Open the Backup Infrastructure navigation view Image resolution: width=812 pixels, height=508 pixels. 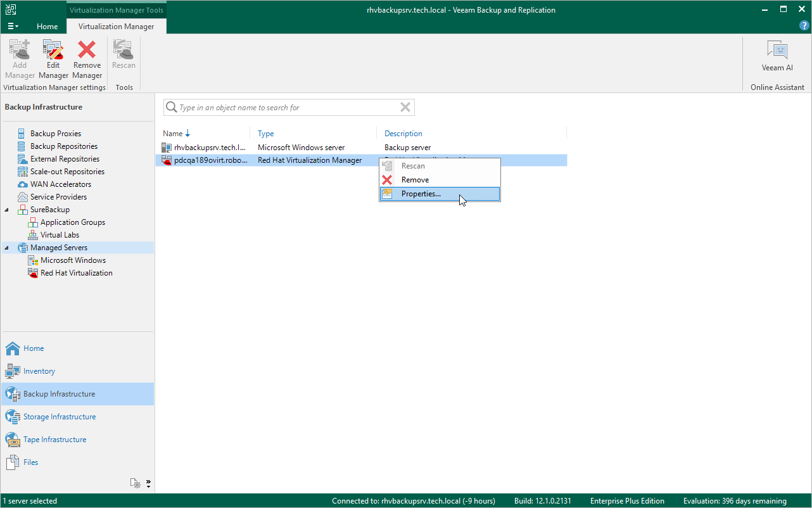point(77,394)
